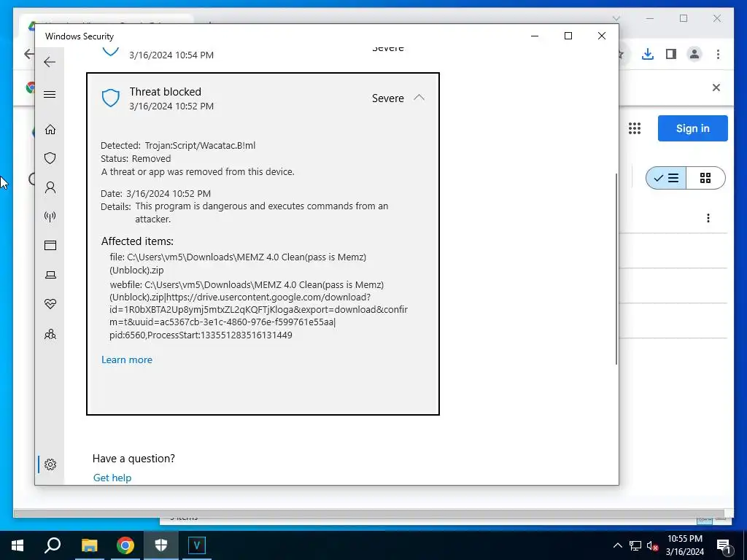Open network status tray icon

click(x=635, y=545)
